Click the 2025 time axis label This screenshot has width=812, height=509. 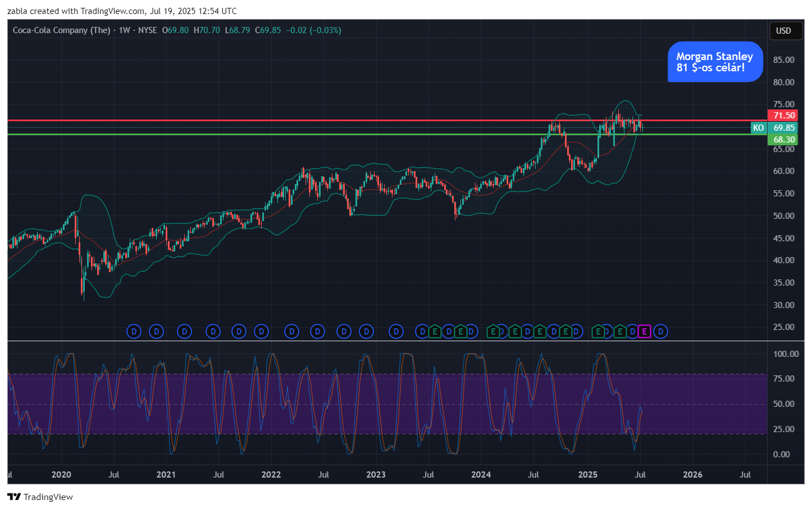click(x=587, y=475)
